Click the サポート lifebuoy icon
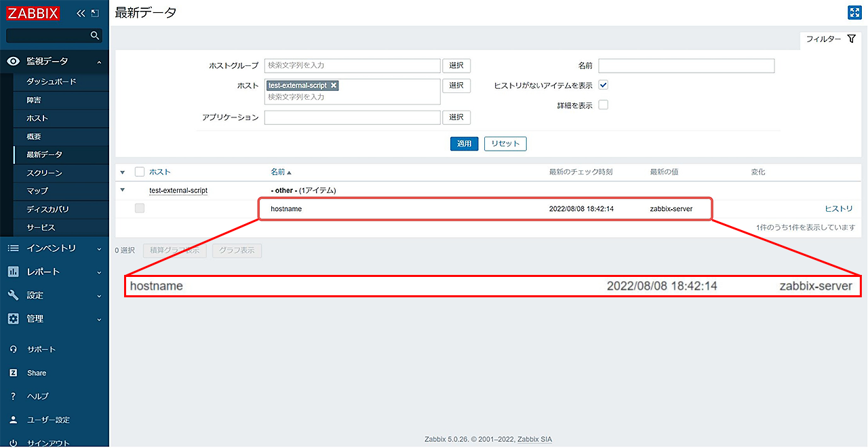Image resolution: width=868 pixels, height=448 pixels. click(x=15, y=349)
